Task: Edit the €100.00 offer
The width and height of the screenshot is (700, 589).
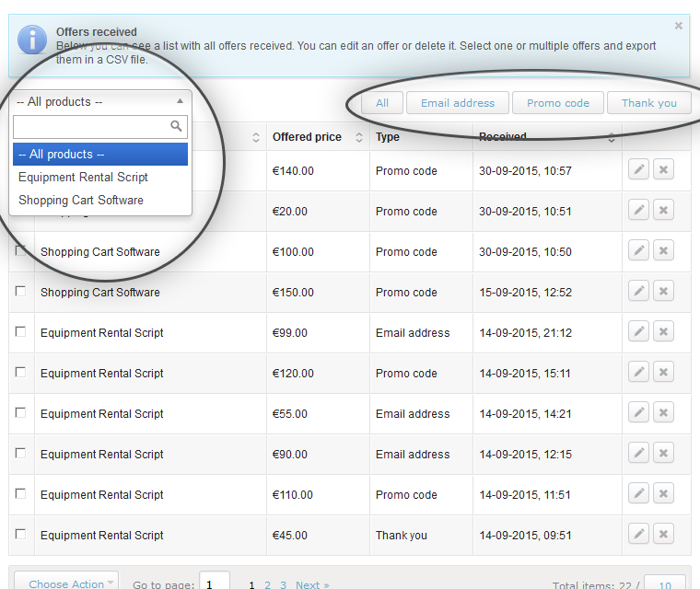Action: pyautogui.click(x=638, y=250)
